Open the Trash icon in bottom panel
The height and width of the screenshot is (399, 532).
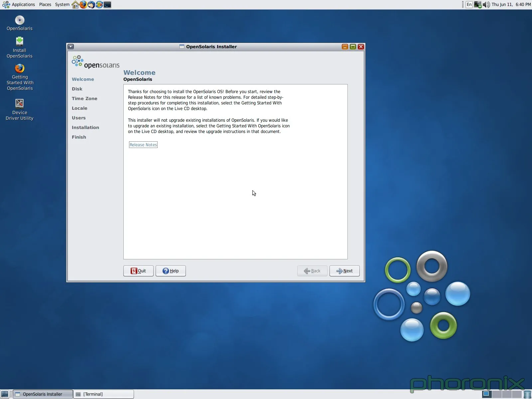tap(527, 394)
